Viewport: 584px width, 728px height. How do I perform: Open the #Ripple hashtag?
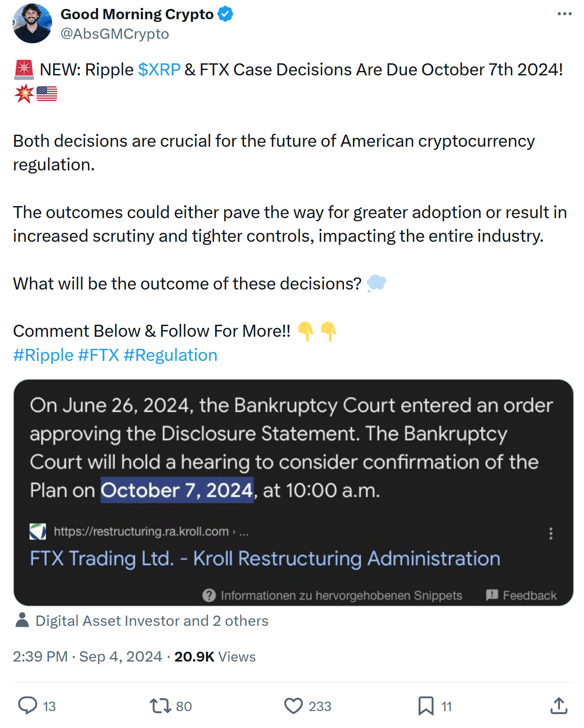pos(43,355)
